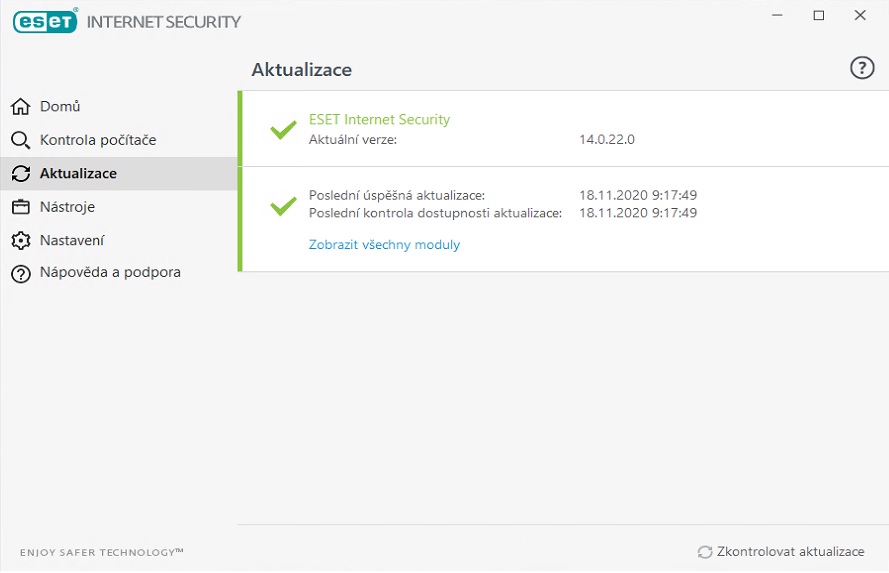This screenshot has height=573, width=889.
Task: Maximize the ESET window
Action: coord(819,15)
